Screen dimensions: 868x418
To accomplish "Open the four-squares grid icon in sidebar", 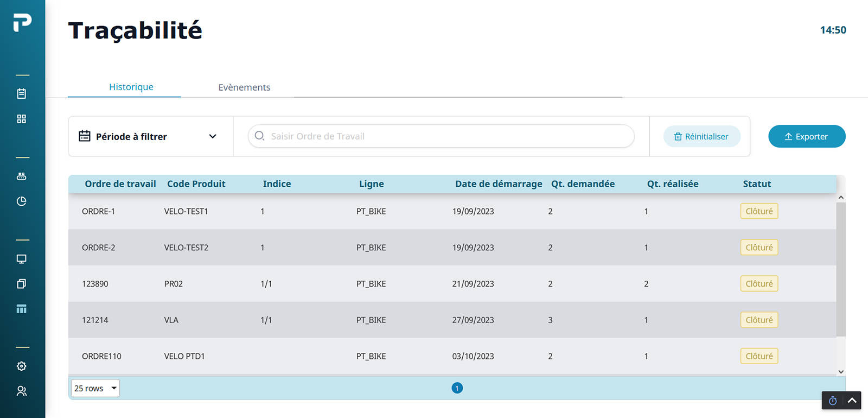I will (22, 119).
